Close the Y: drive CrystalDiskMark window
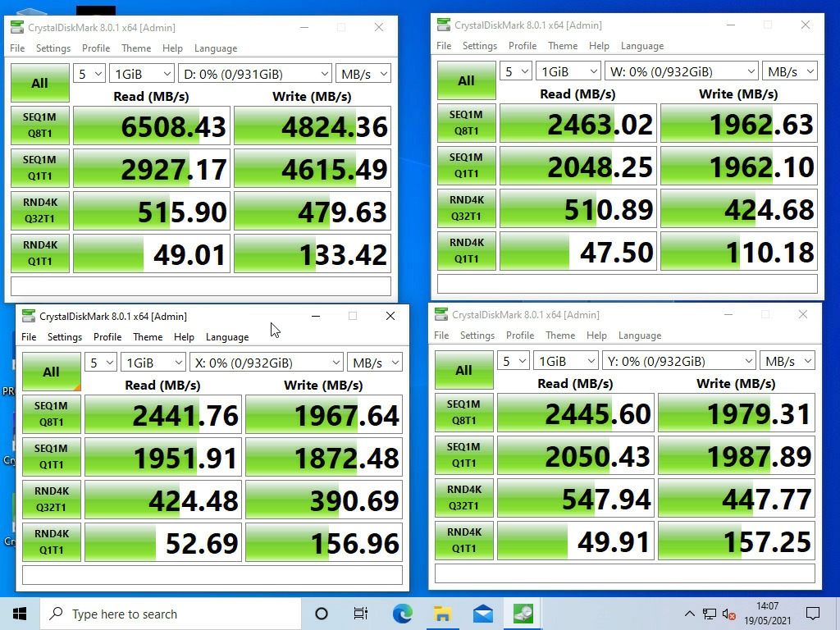Screen dimensions: 840x630 point(802,314)
